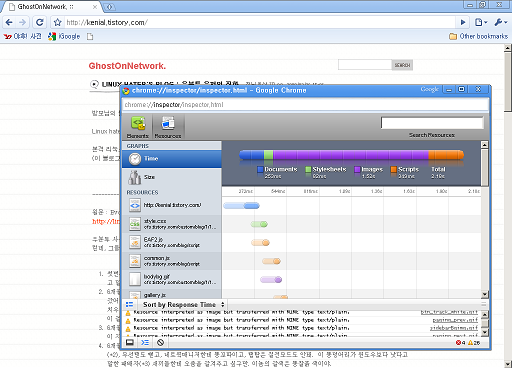
Task: Open a new tab with the plus button
Action: click(109, 7)
